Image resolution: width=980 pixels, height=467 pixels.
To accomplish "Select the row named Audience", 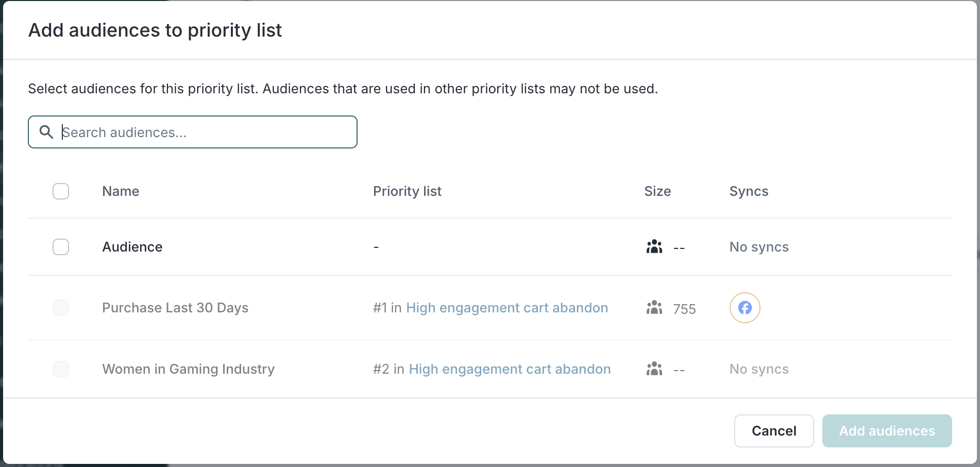I will 132,247.
